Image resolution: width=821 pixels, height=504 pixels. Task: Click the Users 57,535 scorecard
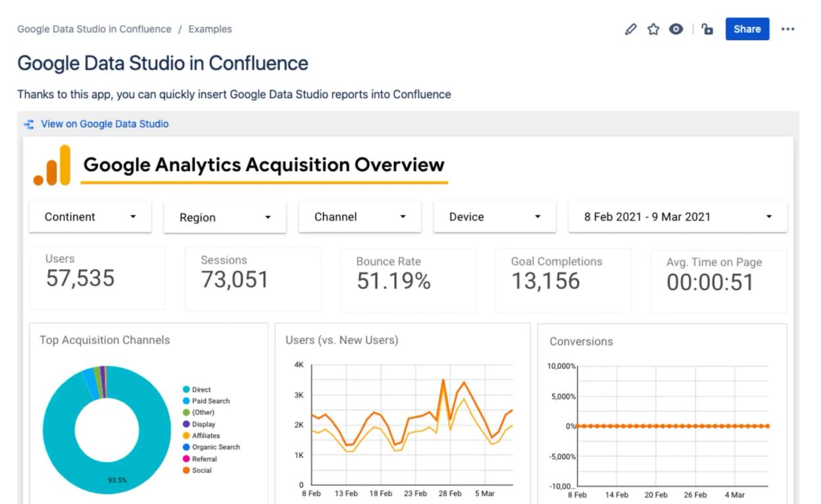pyautogui.click(x=97, y=278)
